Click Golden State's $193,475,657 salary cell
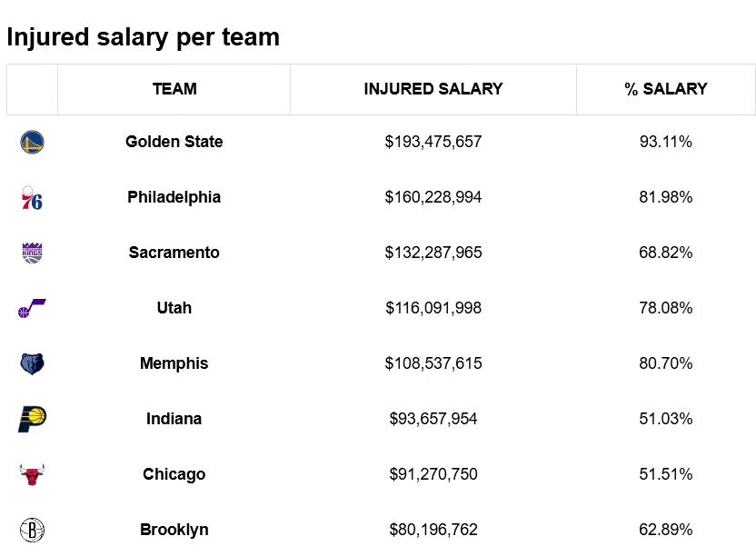Viewport: 756px width, 556px height. [x=433, y=142]
